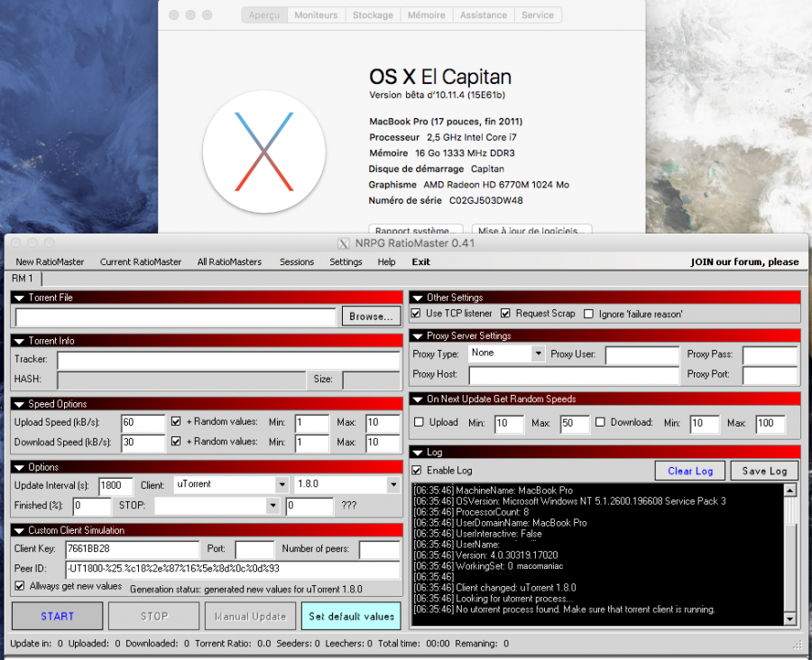Open the Settings menu
Screen dimensions: 812x660
(346, 262)
